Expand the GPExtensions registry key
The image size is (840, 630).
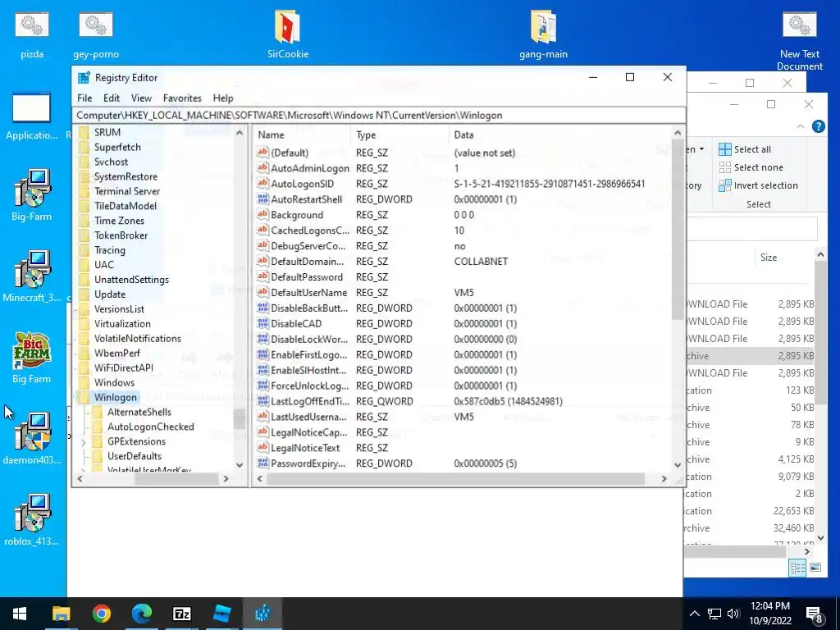pyautogui.click(x=83, y=442)
